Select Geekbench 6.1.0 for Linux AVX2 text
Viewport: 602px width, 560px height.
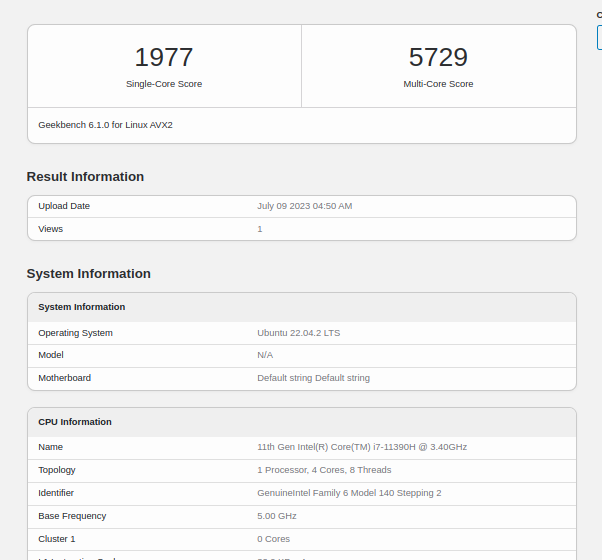pos(105,125)
